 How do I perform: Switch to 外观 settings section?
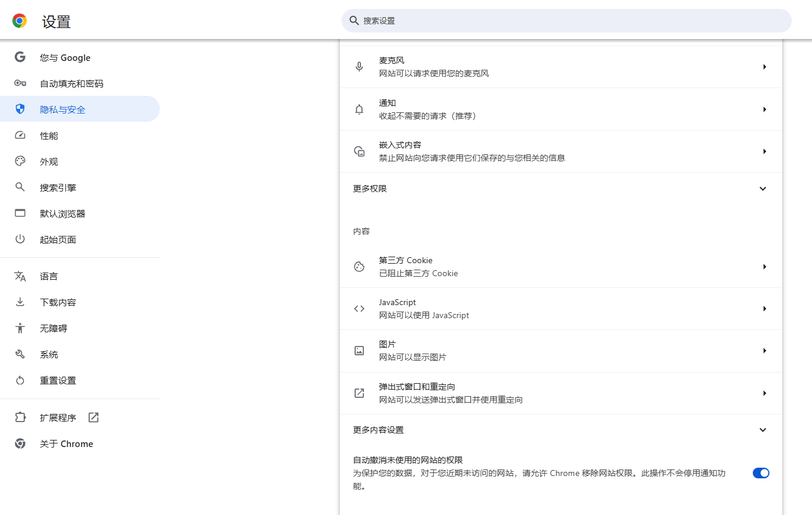click(80, 161)
